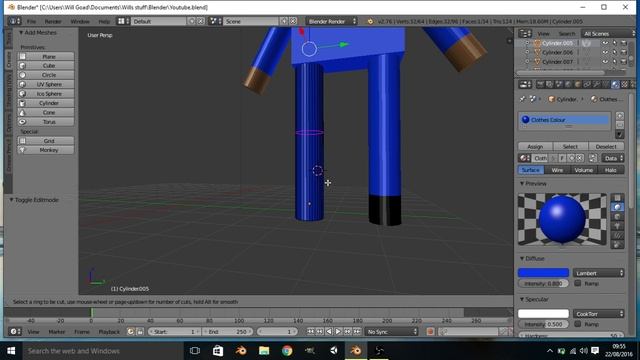Open the Render menu
The width and height of the screenshot is (640, 360).
click(53, 21)
